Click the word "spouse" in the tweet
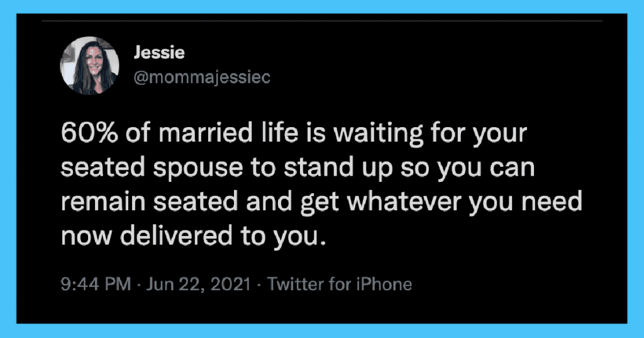The height and width of the screenshot is (338, 644). click(x=198, y=169)
